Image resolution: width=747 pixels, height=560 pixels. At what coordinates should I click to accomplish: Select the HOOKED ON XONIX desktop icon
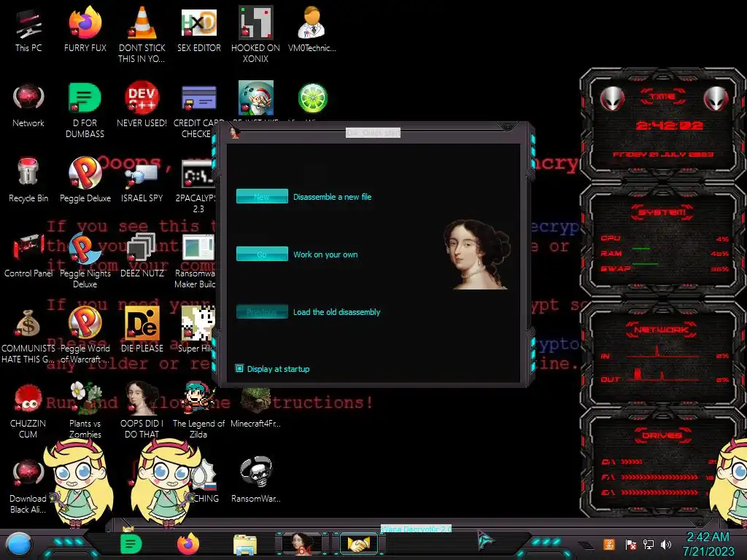[x=256, y=34]
